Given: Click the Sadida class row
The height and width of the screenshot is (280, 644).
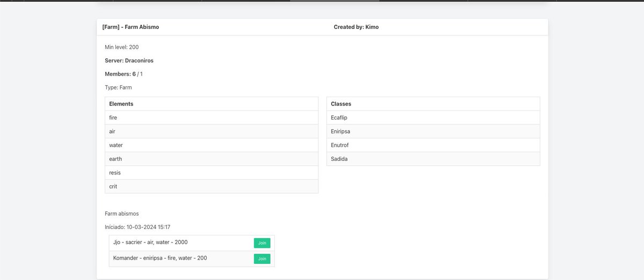Looking at the screenshot, I should pos(433,159).
